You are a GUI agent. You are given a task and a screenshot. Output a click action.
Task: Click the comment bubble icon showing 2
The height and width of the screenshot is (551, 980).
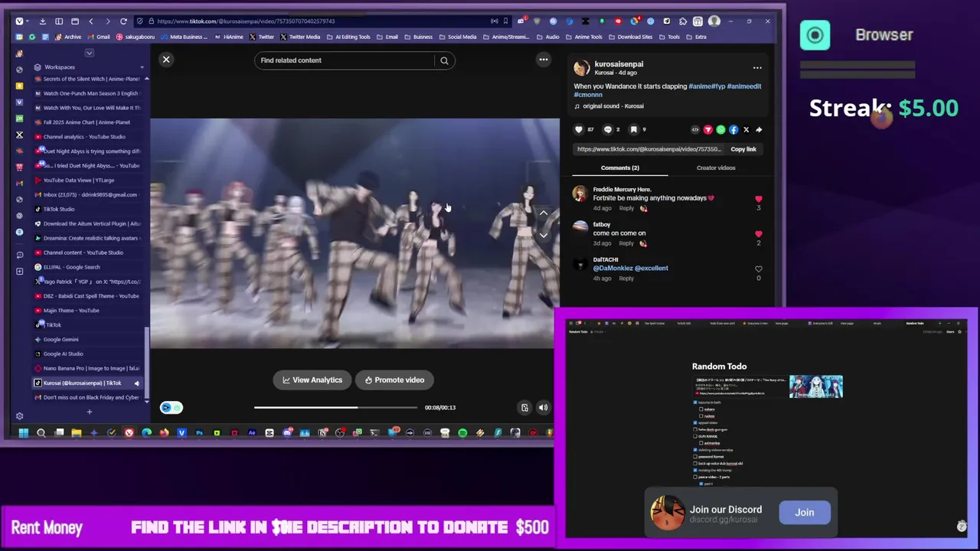(608, 130)
